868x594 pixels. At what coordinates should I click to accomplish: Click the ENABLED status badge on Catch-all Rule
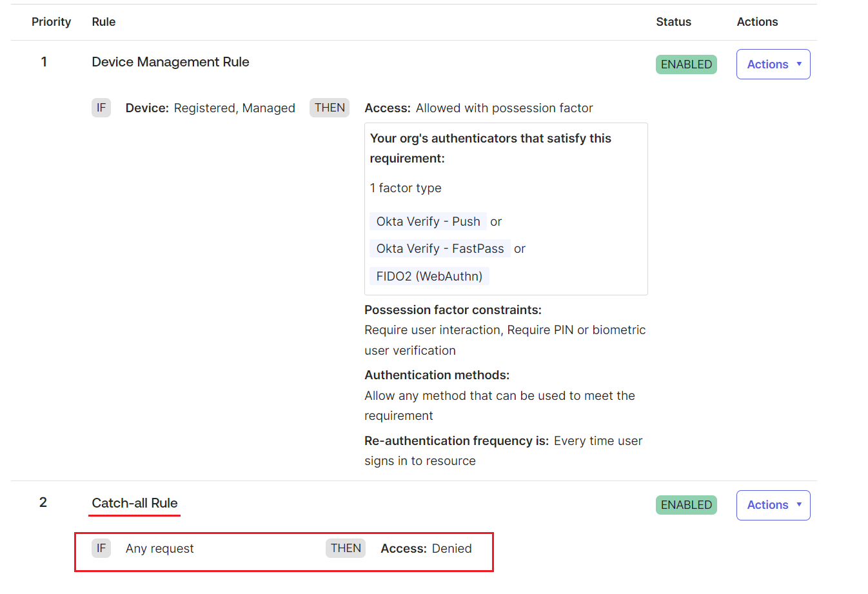(x=686, y=505)
